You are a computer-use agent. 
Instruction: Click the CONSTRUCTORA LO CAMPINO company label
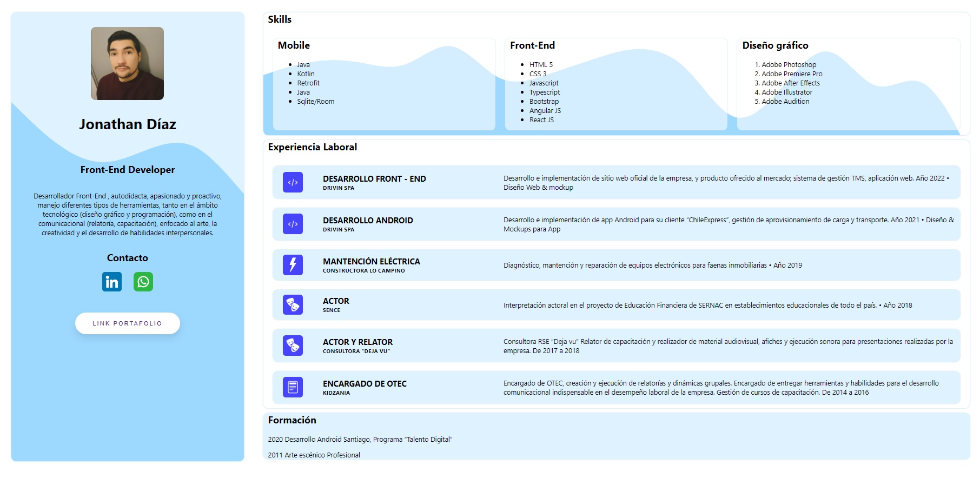click(x=364, y=271)
